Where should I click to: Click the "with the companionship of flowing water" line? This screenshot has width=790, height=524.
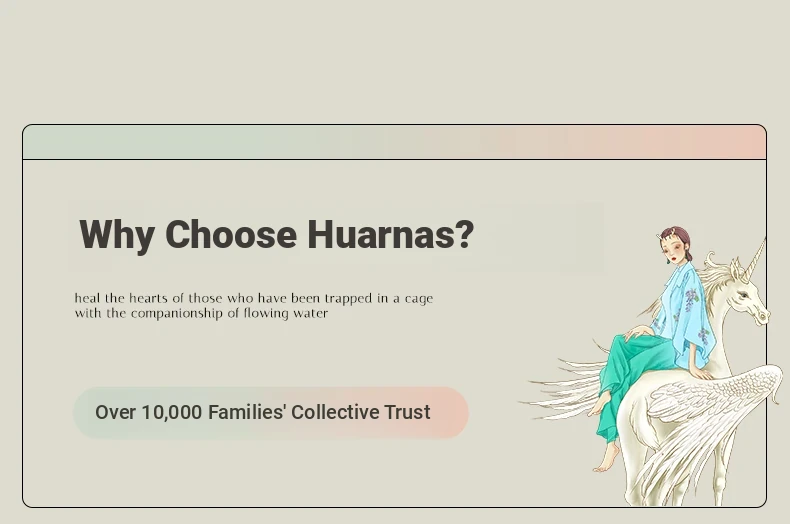coord(201,313)
